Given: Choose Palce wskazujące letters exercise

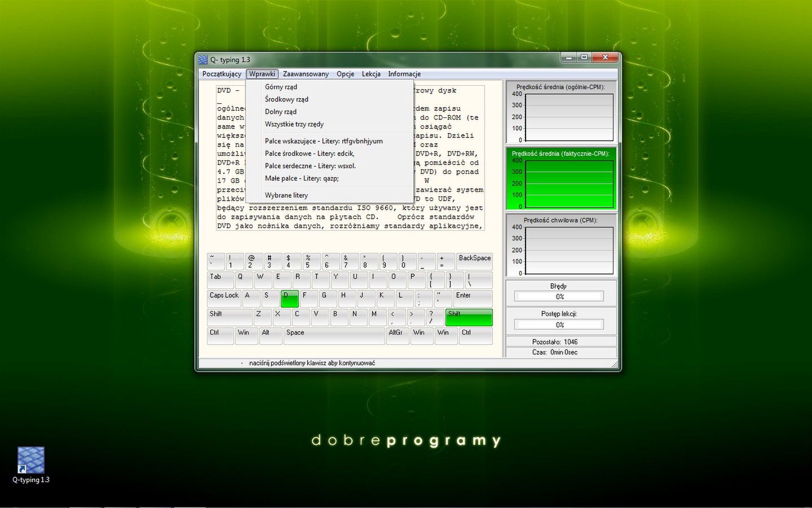Looking at the screenshot, I should [x=330, y=141].
